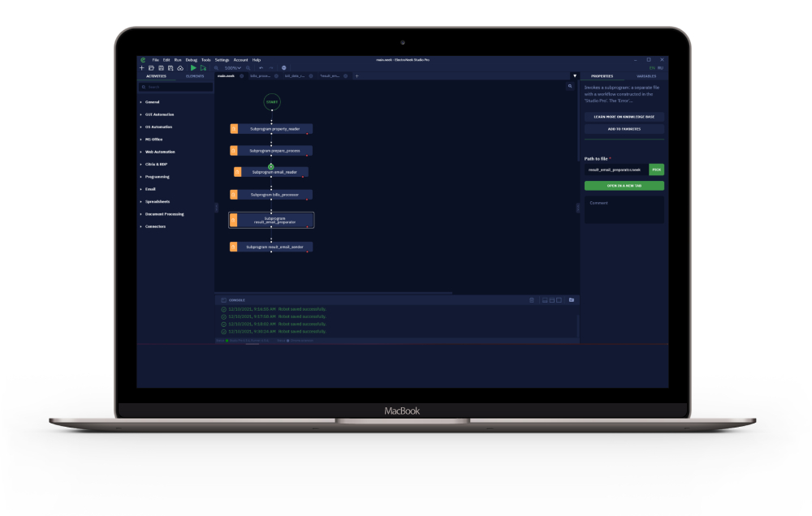The width and height of the screenshot is (812, 516).
Task: Zoom out using the left magnifier icon
Action: coord(217,68)
